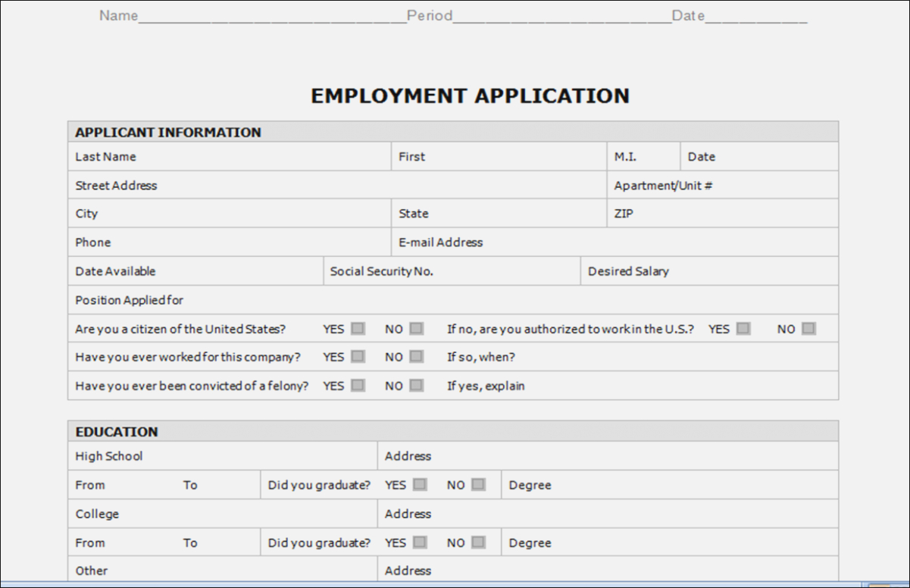Screen dimensions: 910x588
Task: Click the High School Degree field
Action: click(671, 484)
